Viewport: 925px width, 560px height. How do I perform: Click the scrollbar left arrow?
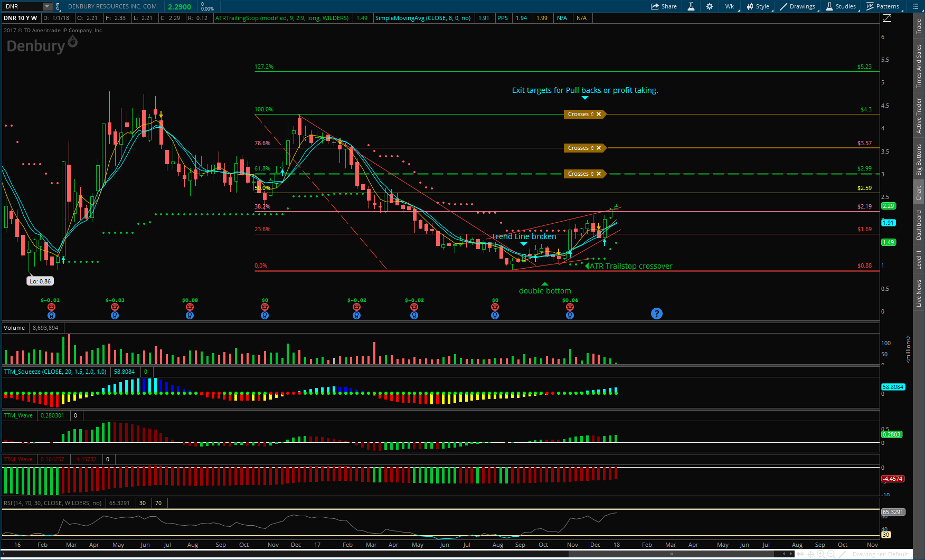point(785,554)
